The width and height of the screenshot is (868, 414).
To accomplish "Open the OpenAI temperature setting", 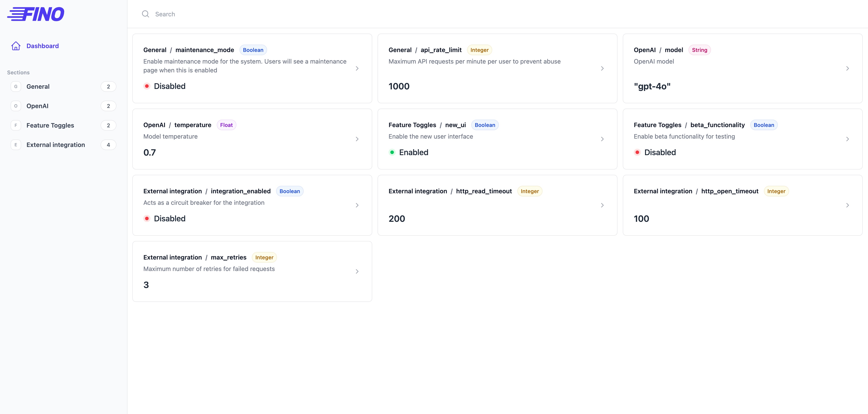I will pos(252,139).
